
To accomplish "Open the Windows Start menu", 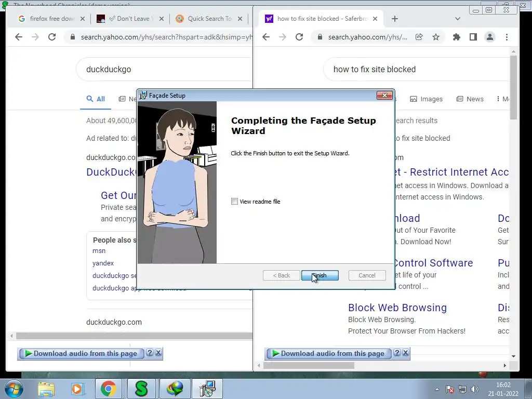I will [13, 389].
